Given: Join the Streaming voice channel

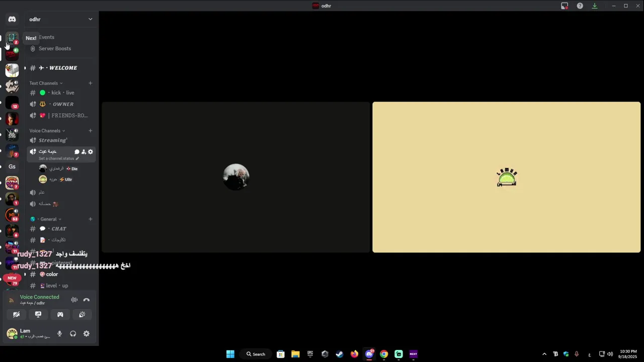Looking at the screenshot, I should [60, 140].
